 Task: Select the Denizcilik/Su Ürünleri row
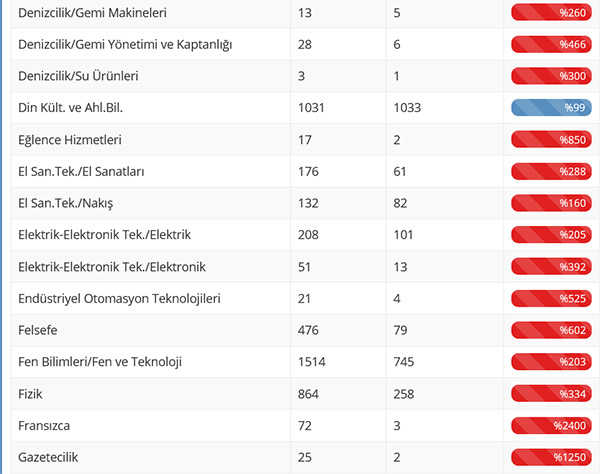tap(78, 76)
